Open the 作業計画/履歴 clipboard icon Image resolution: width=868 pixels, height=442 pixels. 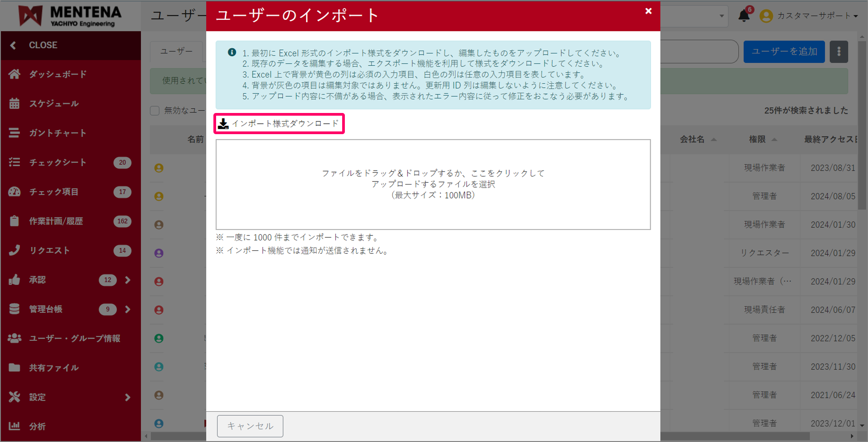click(x=15, y=221)
